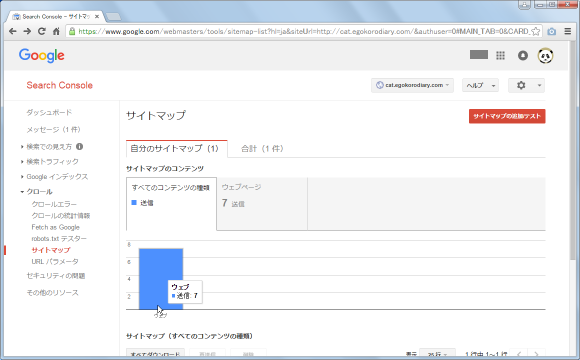The height and width of the screenshot is (360, 580).
Task: Switch to the 合計 (1 件) tab
Action: tap(262, 149)
